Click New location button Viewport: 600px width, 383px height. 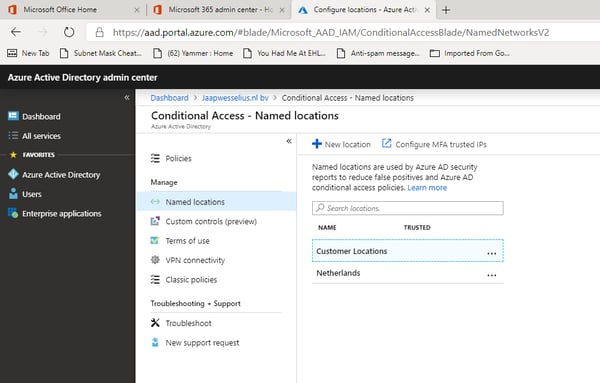(341, 144)
